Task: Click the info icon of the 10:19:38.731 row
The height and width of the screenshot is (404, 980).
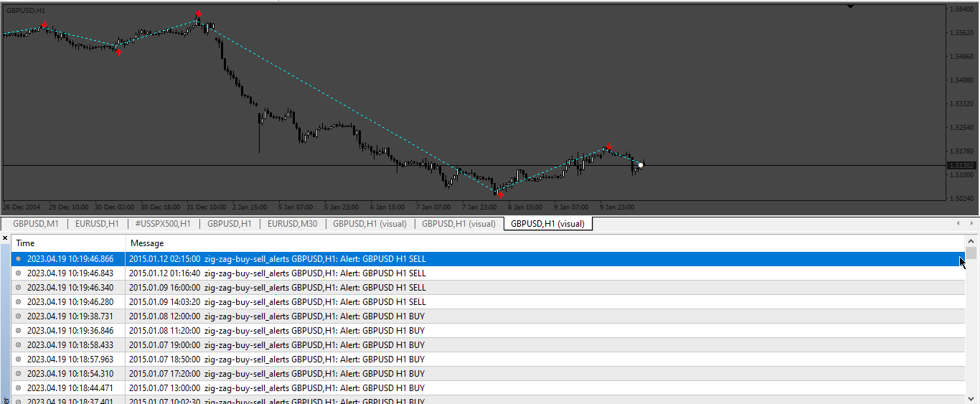Action: [19, 316]
